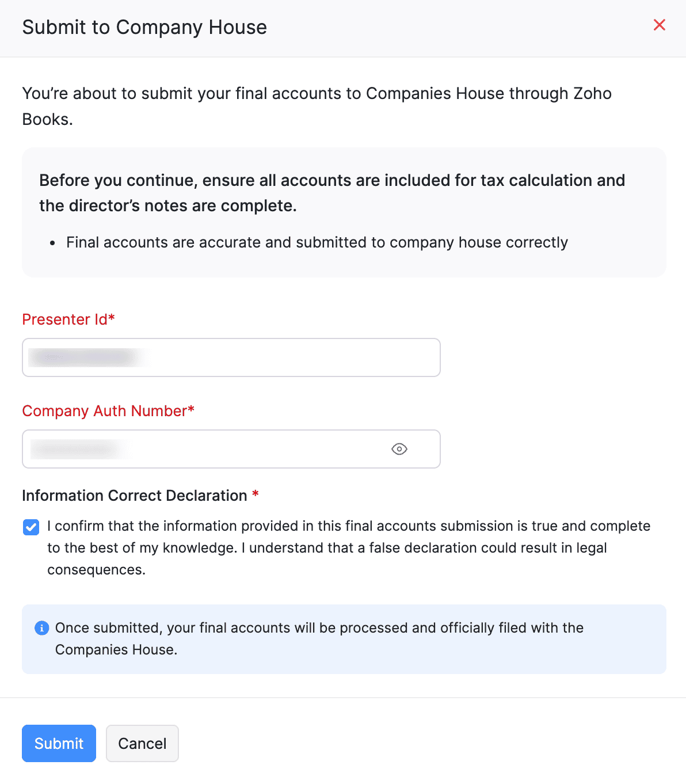Cancel the Companies House submission
This screenshot has height=784, width=686.
click(142, 743)
